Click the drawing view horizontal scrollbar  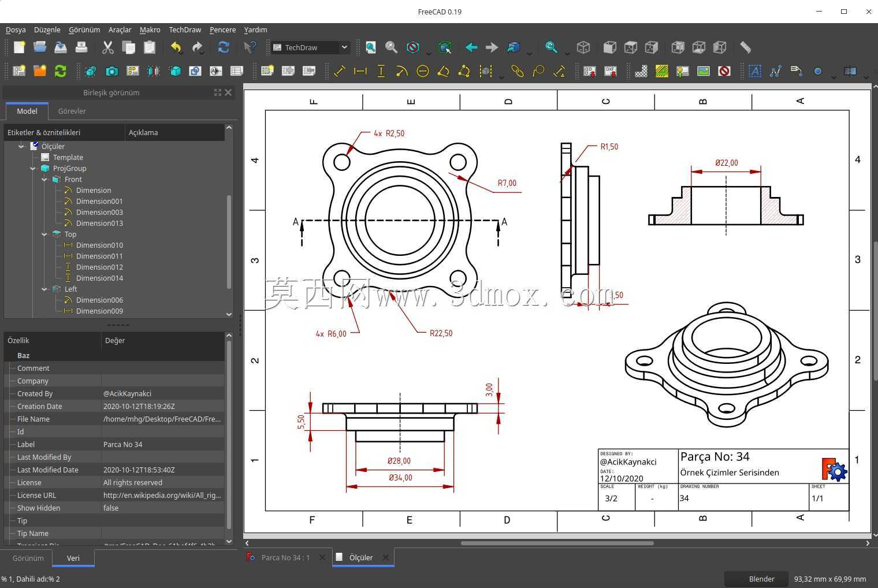click(x=557, y=543)
